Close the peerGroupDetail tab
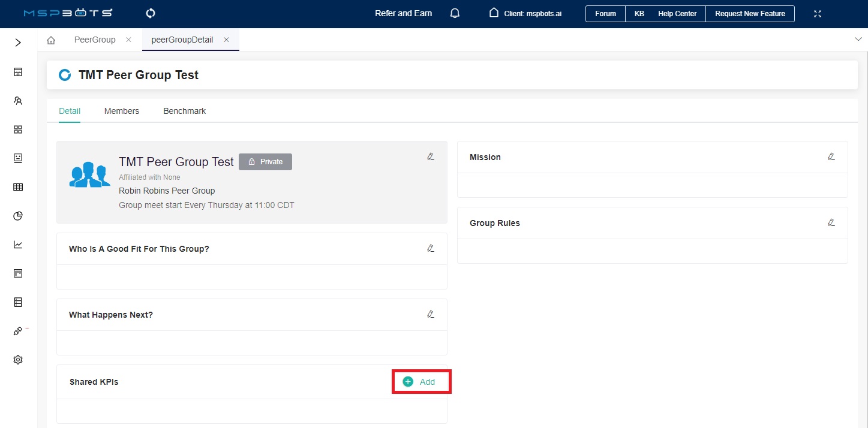 [226, 40]
